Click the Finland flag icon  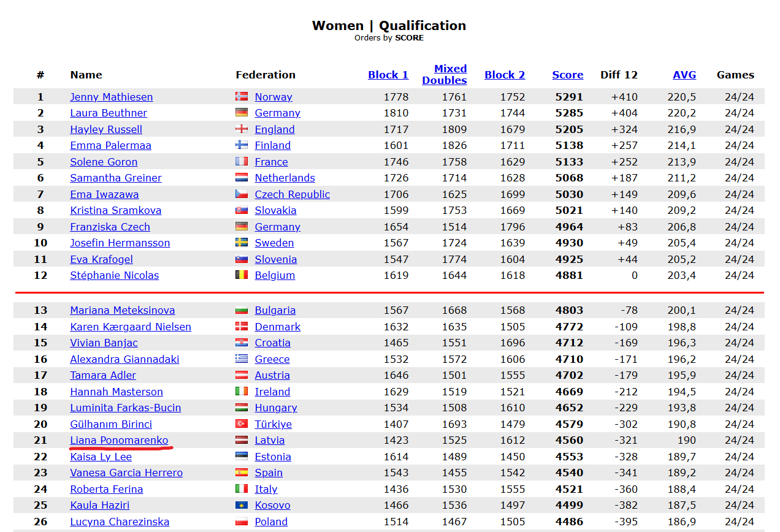click(242, 145)
